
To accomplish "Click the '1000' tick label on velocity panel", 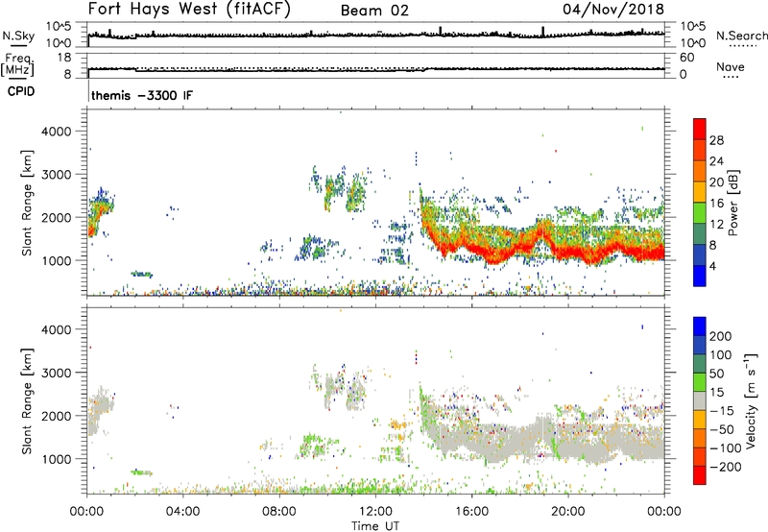I will [57, 459].
